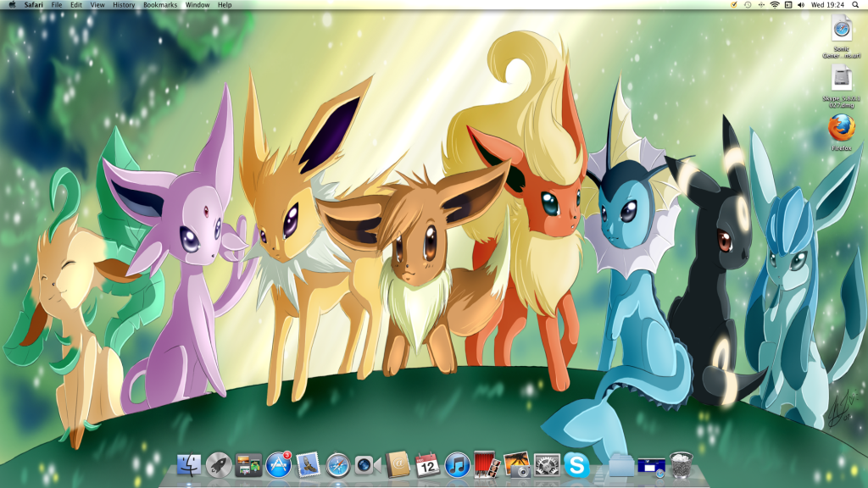The image size is (868, 488).
Task: Open the folder stack in the Dock
Action: 621,465
